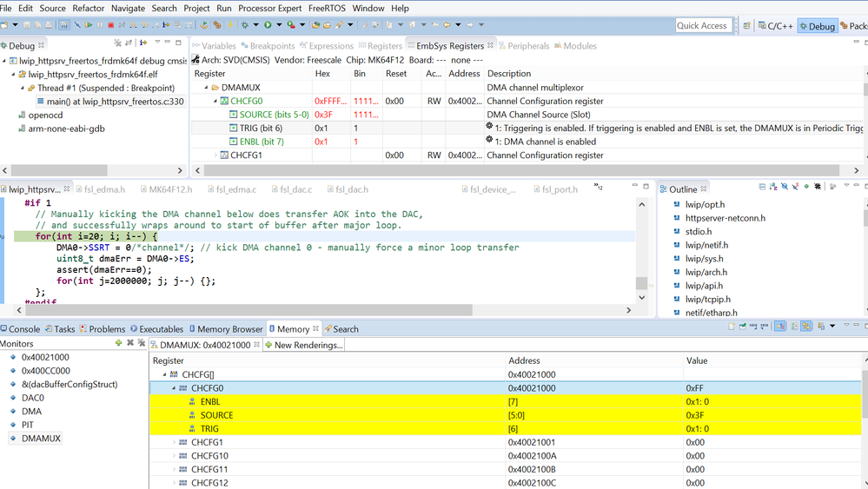Click the Resume debug toolbar icon
The height and width of the screenshot is (489, 868).
click(x=88, y=25)
